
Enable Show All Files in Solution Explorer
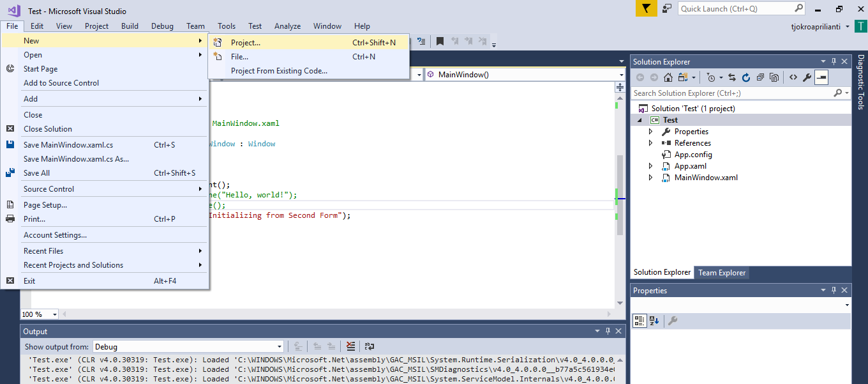[x=774, y=77]
